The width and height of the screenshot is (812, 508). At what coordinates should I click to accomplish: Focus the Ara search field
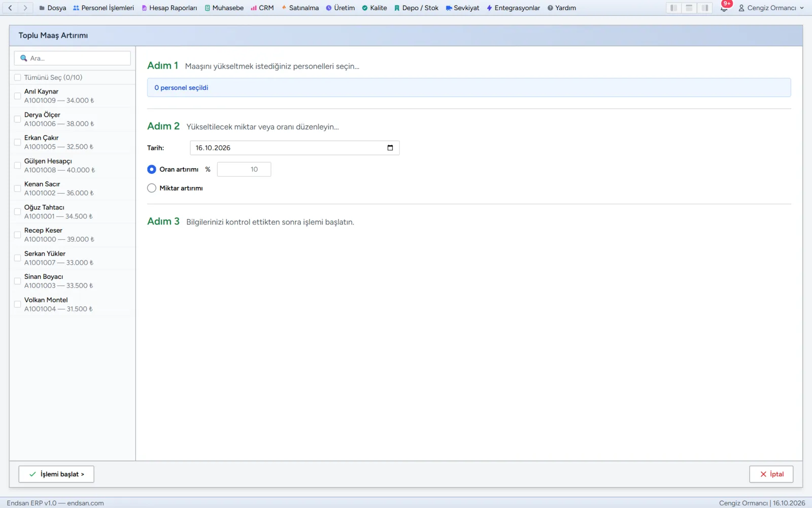pyautogui.click(x=73, y=58)
